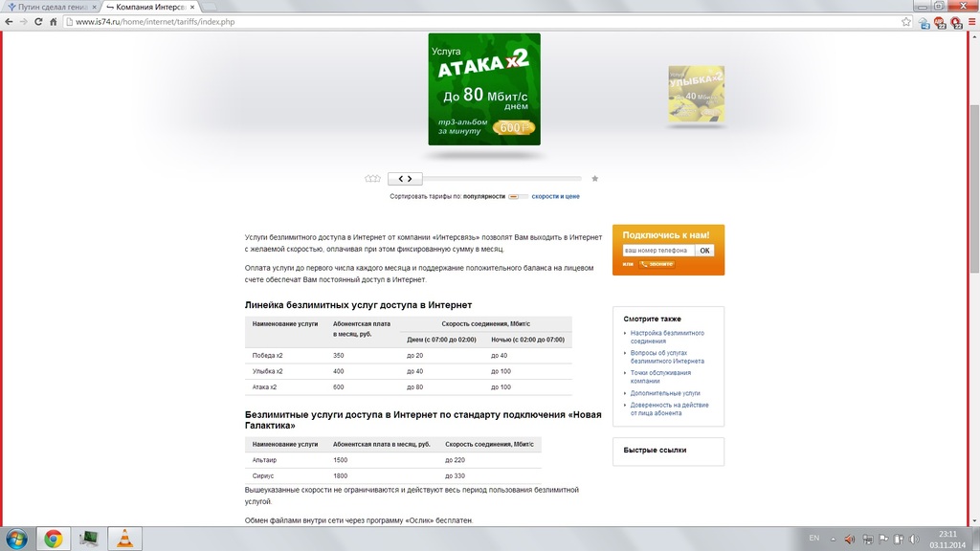Screen dimensions: 980x551
Task: Click the address bar URL
Action: 155,22
